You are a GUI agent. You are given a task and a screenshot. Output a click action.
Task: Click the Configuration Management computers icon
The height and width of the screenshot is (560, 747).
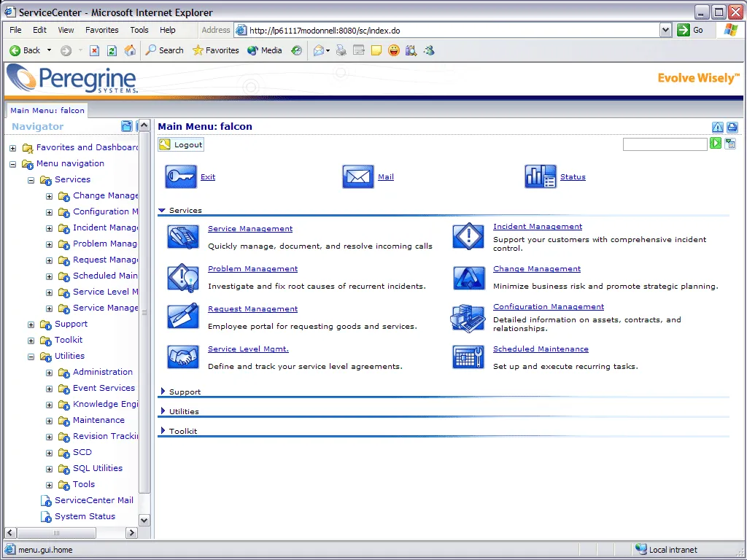(x=468, y=318)
